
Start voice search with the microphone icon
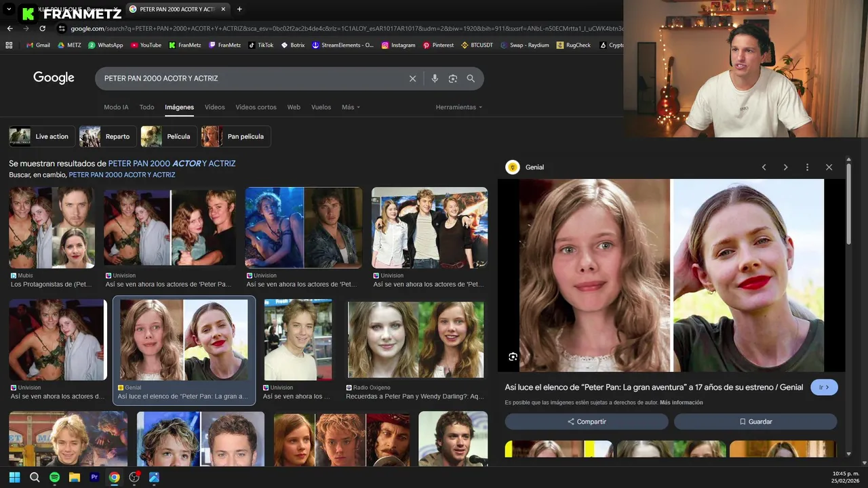coord(435,79)
